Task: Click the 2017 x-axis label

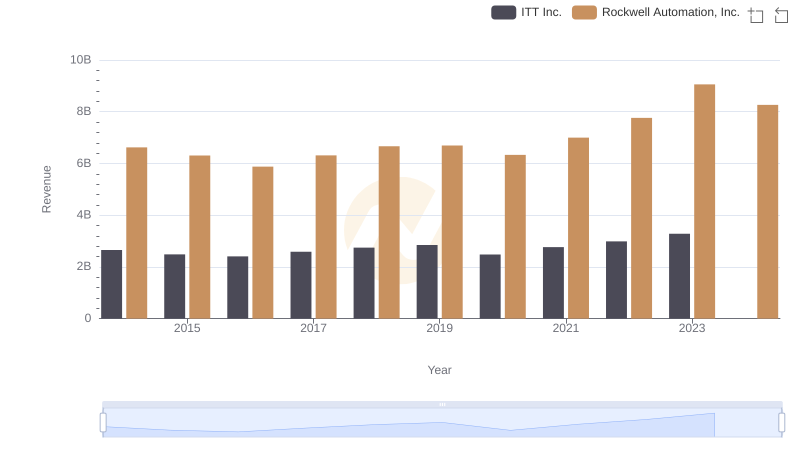Action: pyautogui.click(x=313, y=328)
